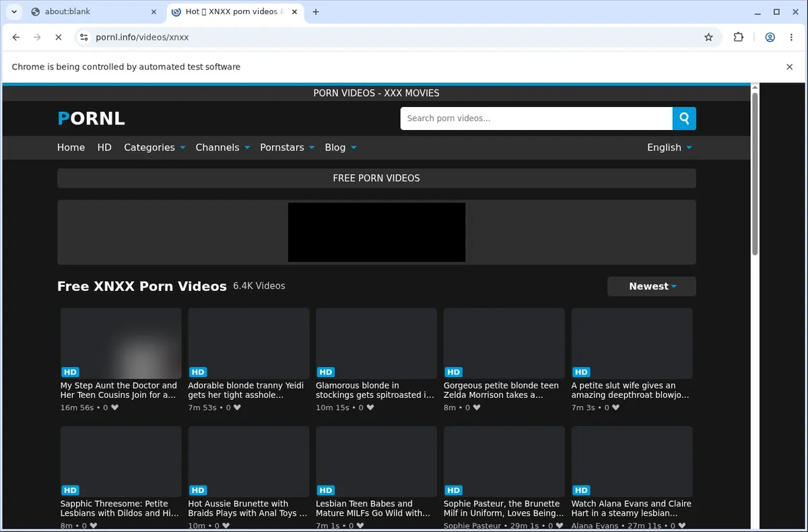Click the HD badge on the 10m 15s video
This screenshot has width=808, height=532.
coord(326,372)
